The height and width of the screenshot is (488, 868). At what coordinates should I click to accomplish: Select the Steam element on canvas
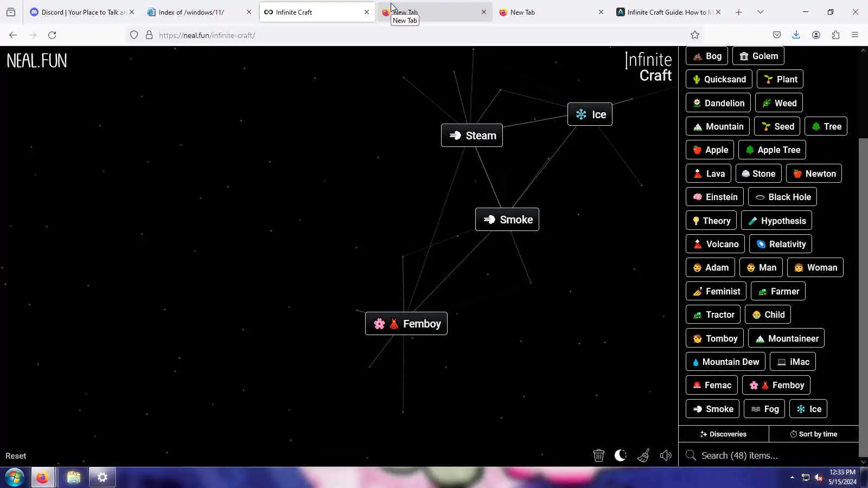click(472, 136)
